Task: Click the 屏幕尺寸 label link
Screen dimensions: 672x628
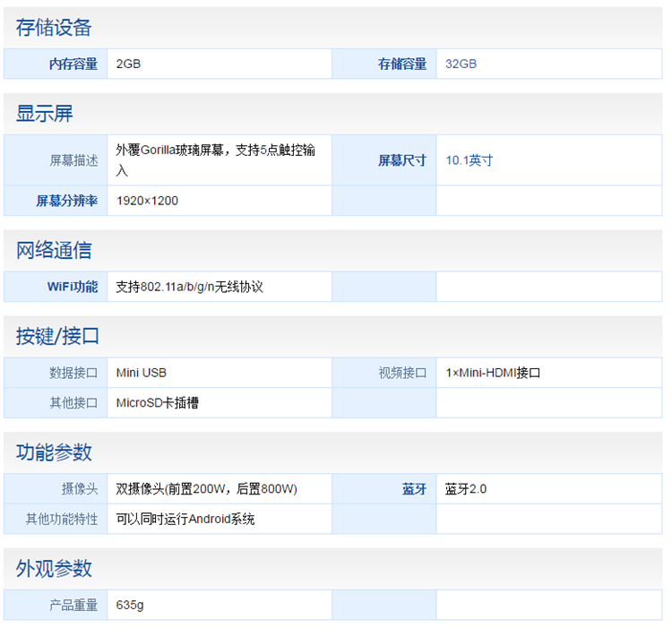Action: pos(402,160)
